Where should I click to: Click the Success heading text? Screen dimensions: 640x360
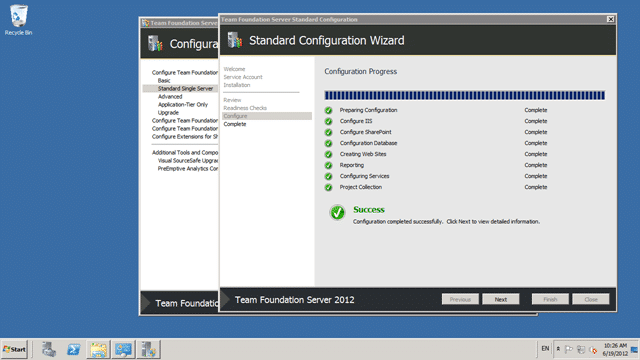click(369, 209)
